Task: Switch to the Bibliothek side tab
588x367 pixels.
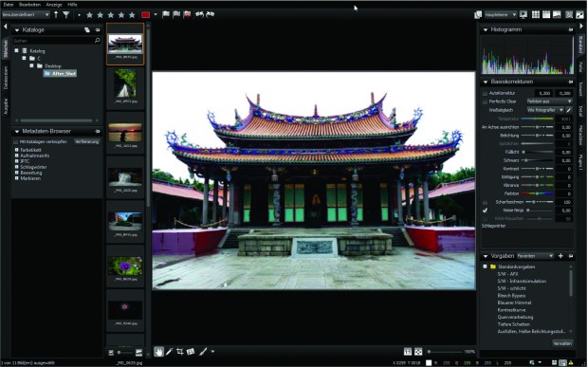Action: tap(6, 48)
